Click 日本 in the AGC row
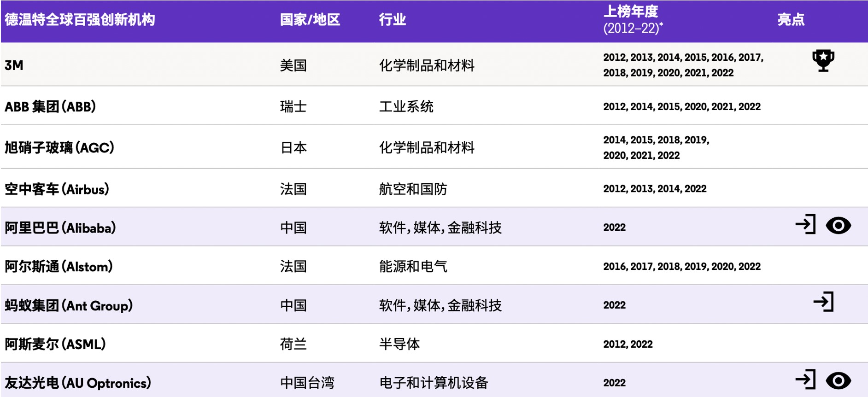The image size is (868, 397). (293, 148)
